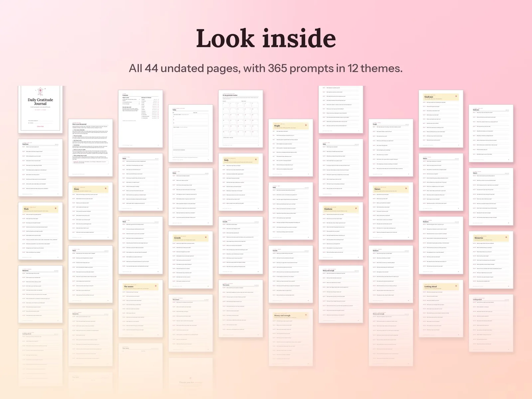
Task: Click the star icon on the Memories banner
Action: [506, 237]
